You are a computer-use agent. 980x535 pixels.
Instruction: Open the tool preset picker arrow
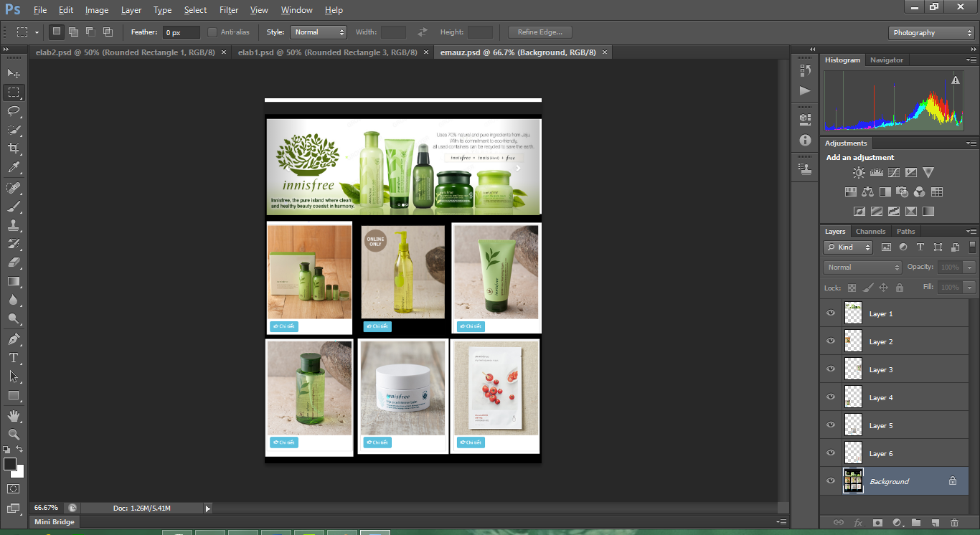[x=37, y=33]
